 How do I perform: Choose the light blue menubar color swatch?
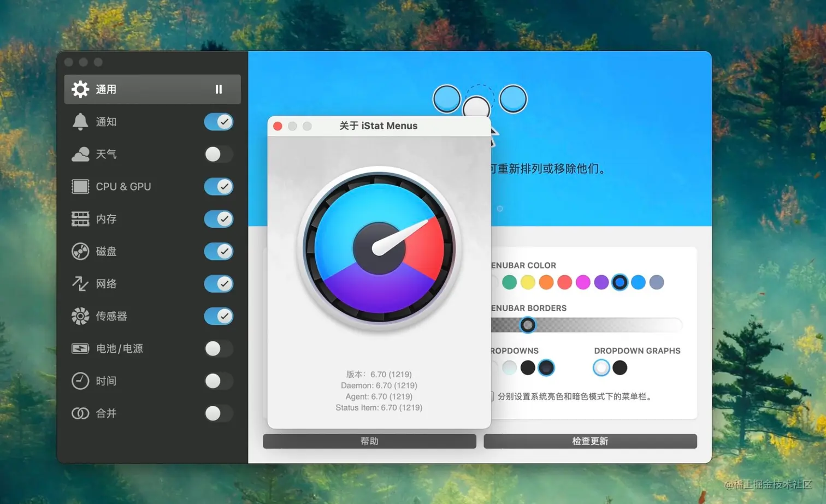pyautogui.click(x=638, y=282)
